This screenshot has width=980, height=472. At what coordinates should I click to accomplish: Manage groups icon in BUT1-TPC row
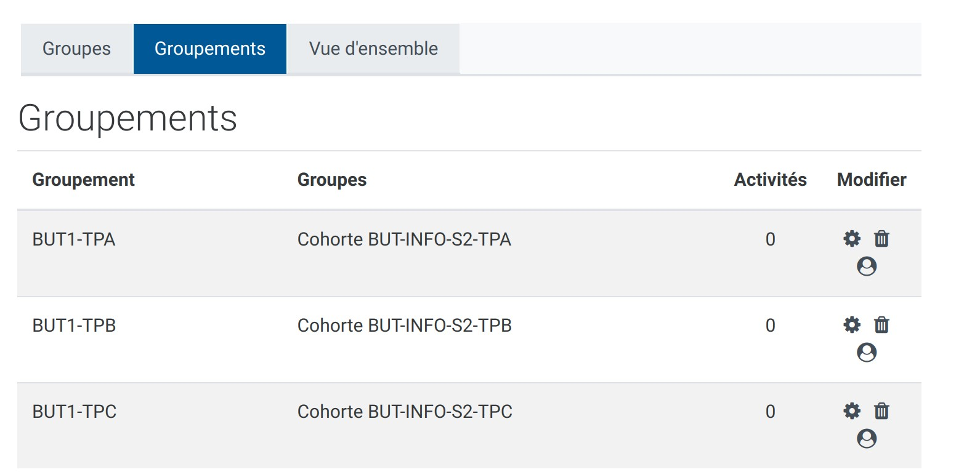pos(867,439)
